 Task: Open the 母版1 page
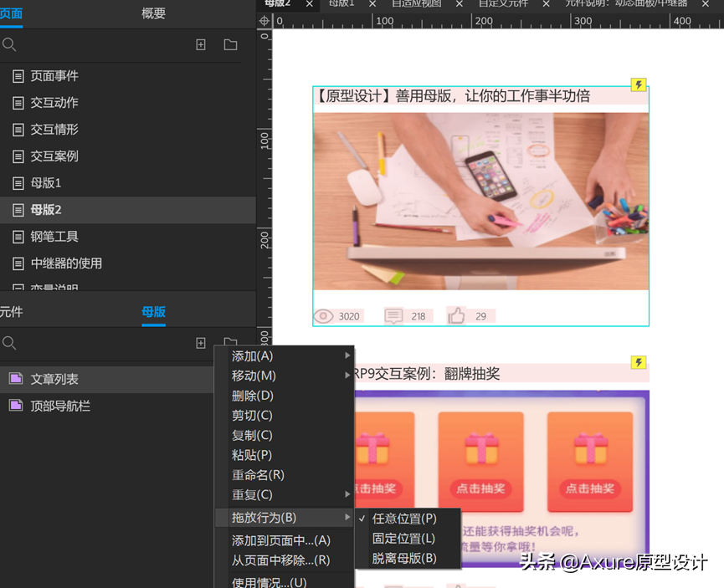tap(128, 183)
